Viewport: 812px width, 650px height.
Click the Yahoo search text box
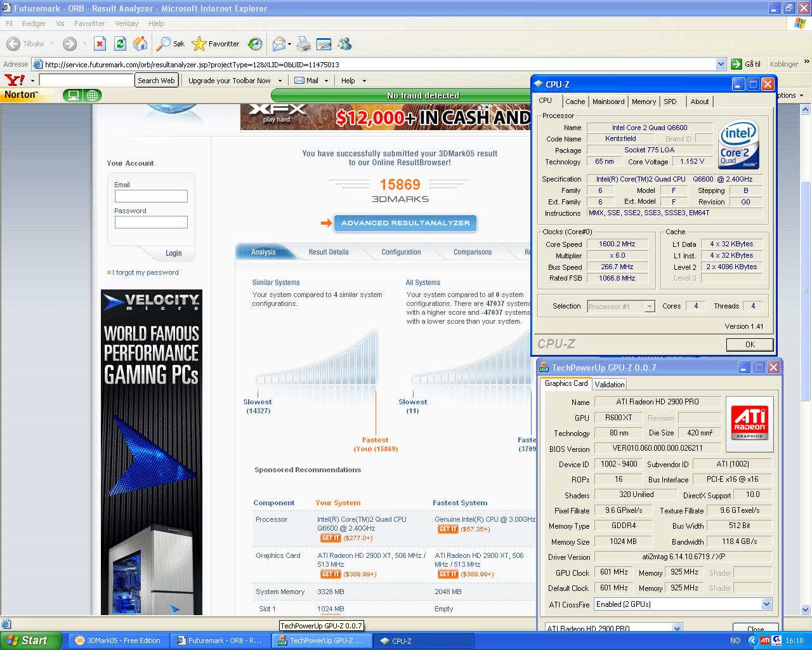pos(86,81)
